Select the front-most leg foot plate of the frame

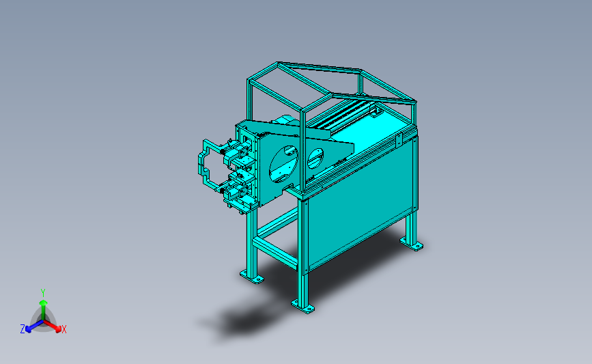[302, 306]
